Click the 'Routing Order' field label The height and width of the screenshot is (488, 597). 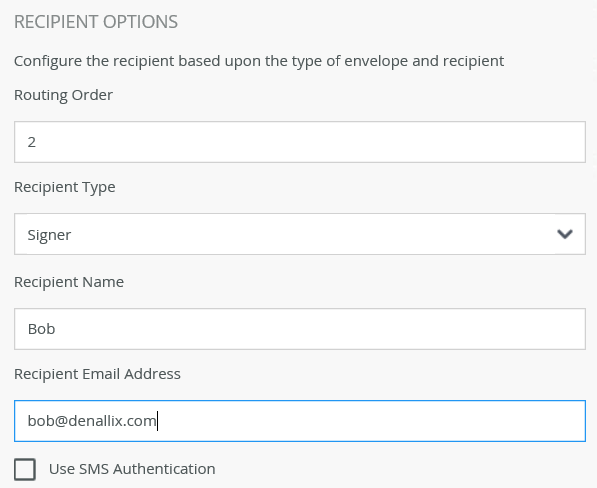click(63, 95)
